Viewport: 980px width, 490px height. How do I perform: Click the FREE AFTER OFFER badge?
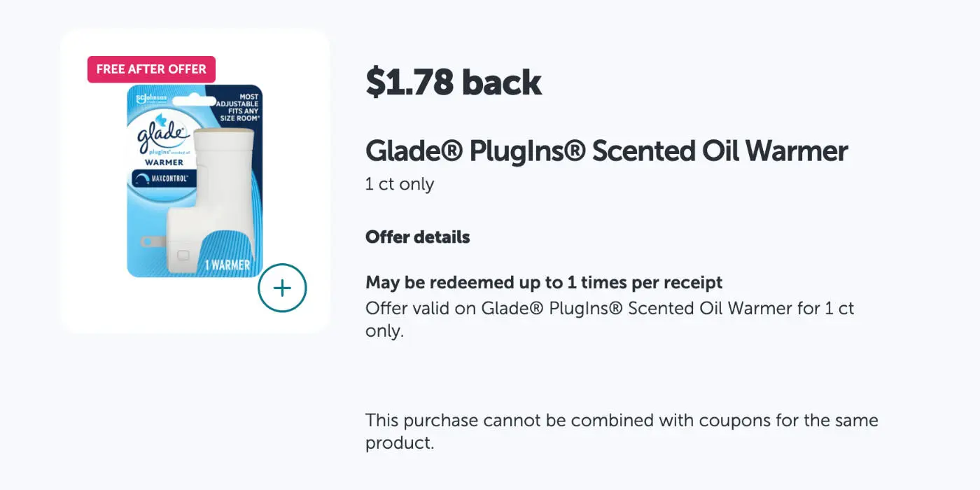(151, 69)
